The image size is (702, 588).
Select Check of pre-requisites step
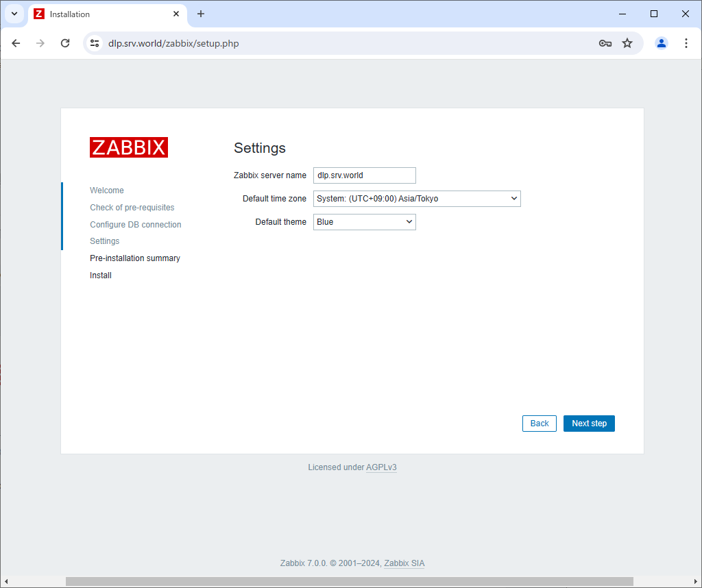(x=132, y=208)
